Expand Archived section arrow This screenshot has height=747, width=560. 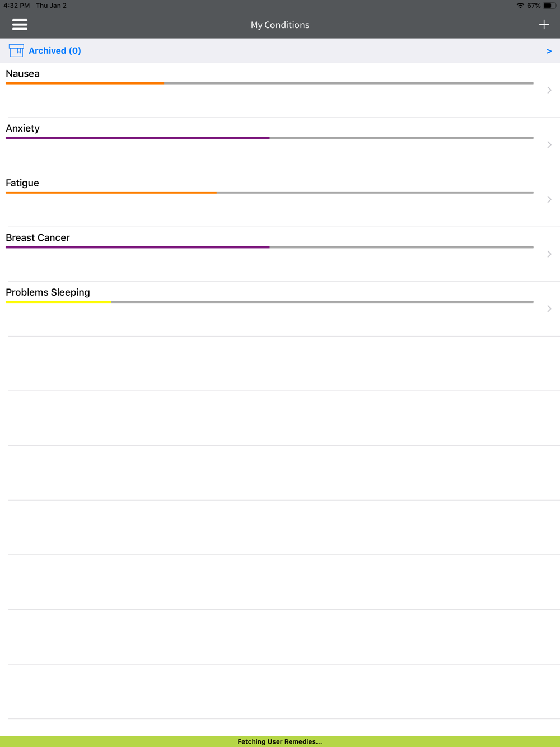click(x=549, y=51)
